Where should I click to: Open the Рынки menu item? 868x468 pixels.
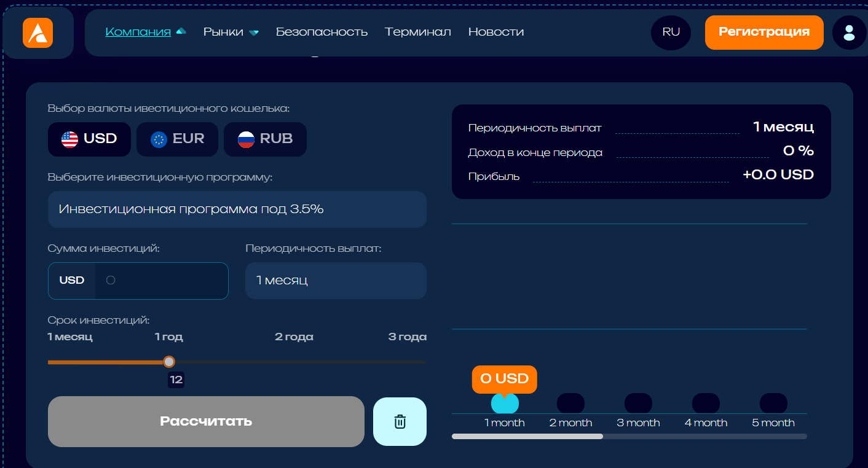223,32
